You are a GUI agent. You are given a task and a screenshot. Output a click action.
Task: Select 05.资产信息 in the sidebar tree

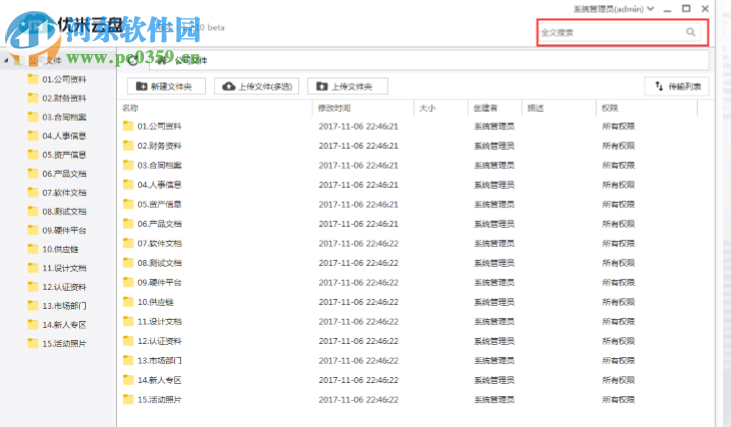64,155
